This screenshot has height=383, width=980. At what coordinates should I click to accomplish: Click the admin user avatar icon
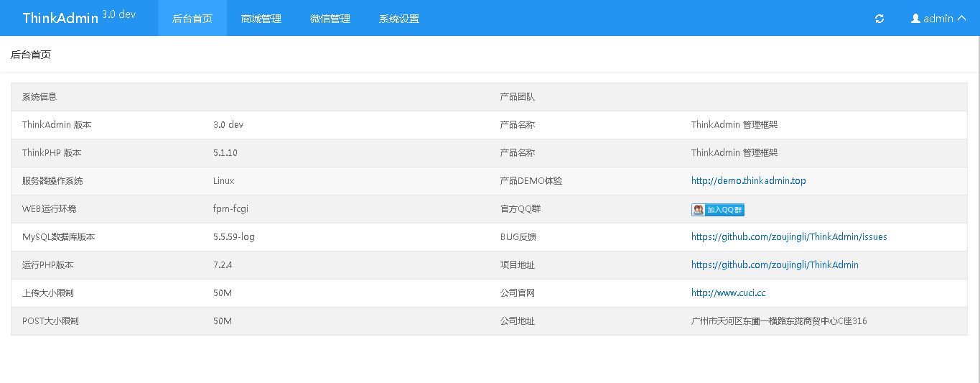pyautogui.click(x=915, y=19)
